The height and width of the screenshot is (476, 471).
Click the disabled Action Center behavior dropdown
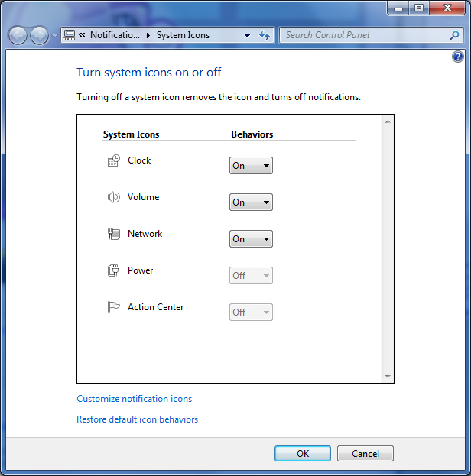click(251, 312)
